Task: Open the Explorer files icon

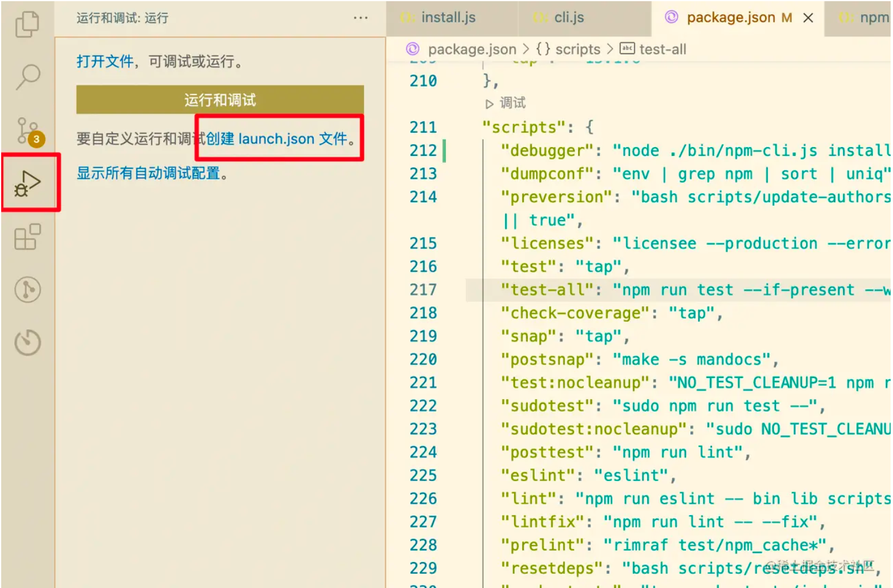Action: coord(27,24)
